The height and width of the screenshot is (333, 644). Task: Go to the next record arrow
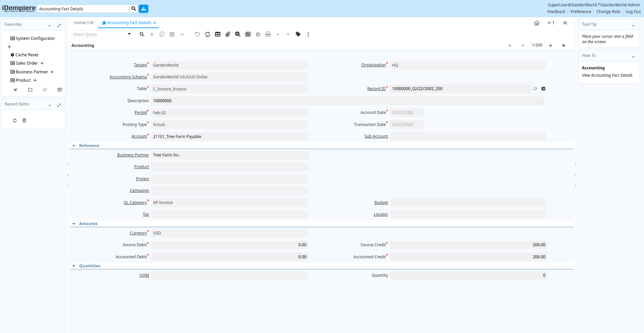[x=550, y=46]
